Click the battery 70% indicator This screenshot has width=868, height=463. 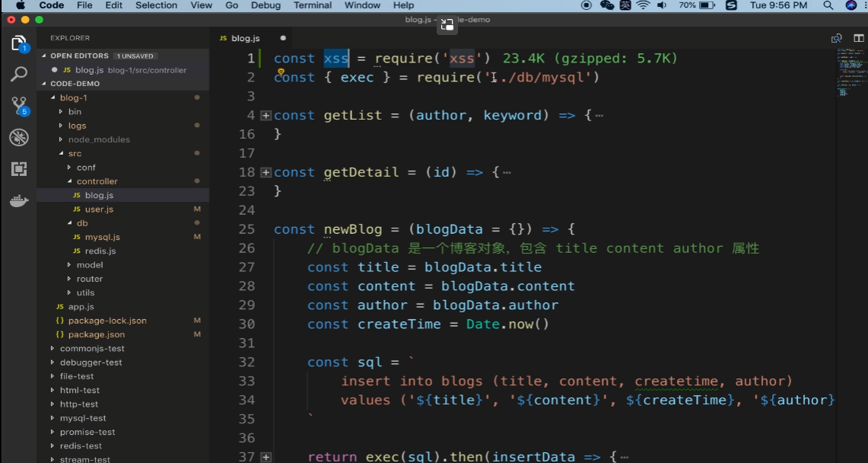696,5
